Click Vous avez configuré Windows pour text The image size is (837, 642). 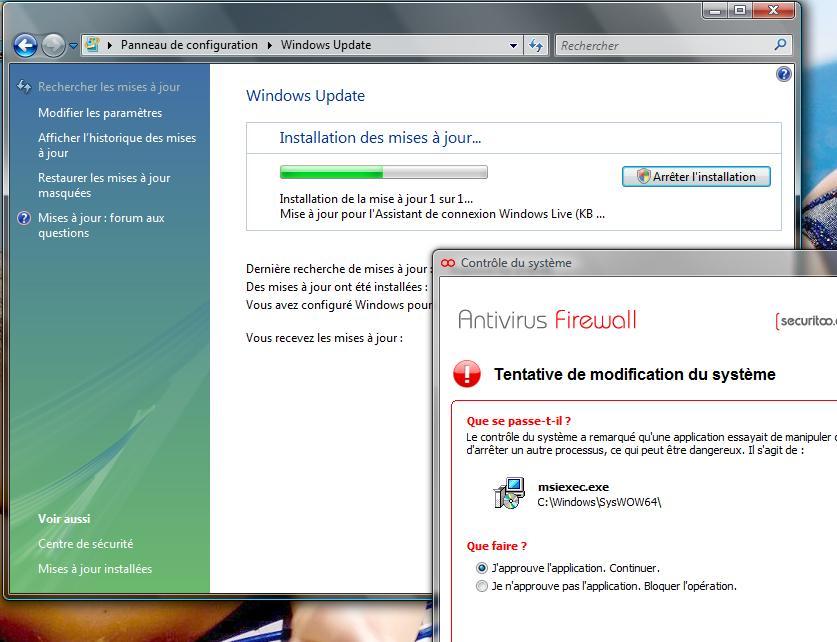339,305
